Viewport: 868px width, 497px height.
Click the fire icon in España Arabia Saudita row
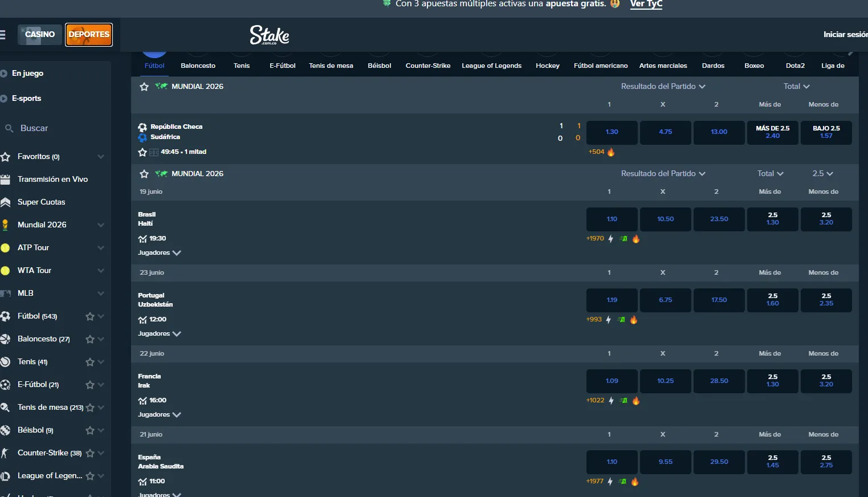[x=635, y=482]
